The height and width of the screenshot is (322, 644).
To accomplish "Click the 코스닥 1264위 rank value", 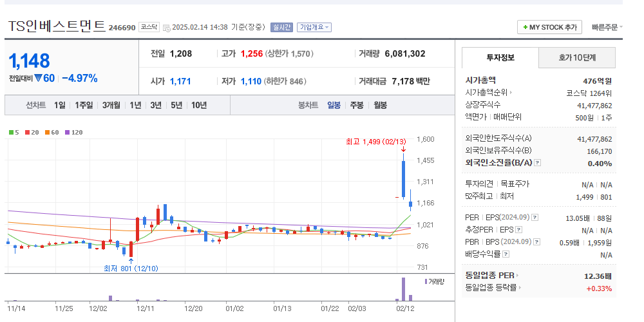I will tap(589, 93).
